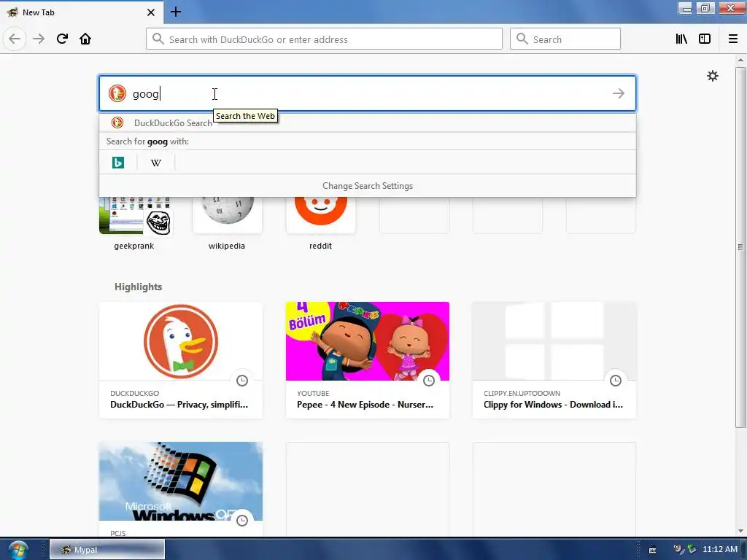The width and height of the screenshot is (747, 560).
Task: Search goog with Wikipedia icon
Action: (156, 163)
